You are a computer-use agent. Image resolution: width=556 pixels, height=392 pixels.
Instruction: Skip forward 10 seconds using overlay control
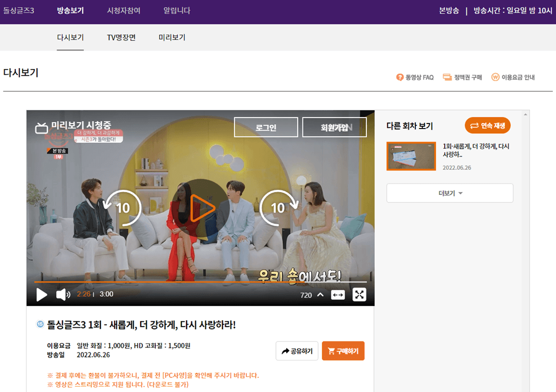pos(279,207)
